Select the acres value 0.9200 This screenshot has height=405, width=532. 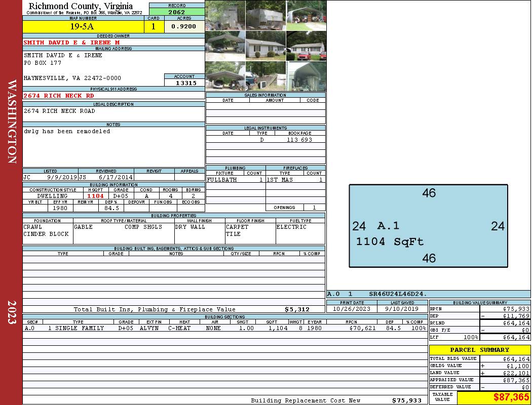[183, 26]
